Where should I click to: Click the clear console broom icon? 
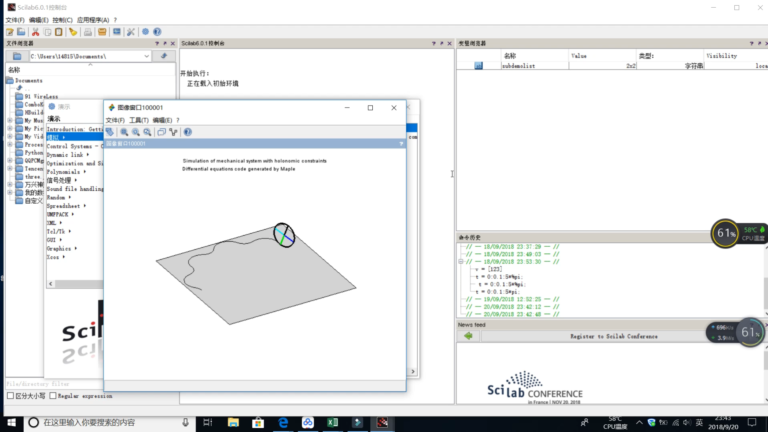coord(72,32)
